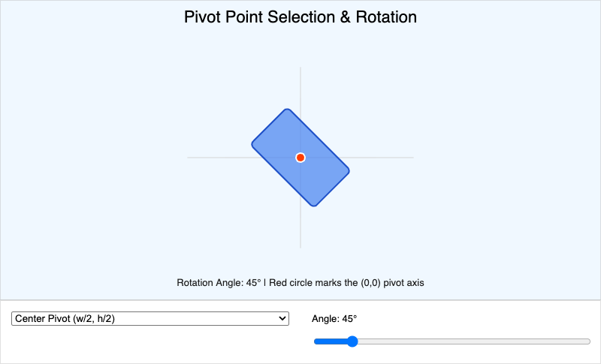Click the filled blue slider portion
Screen dimensions: 601x364
click(331, 341)
